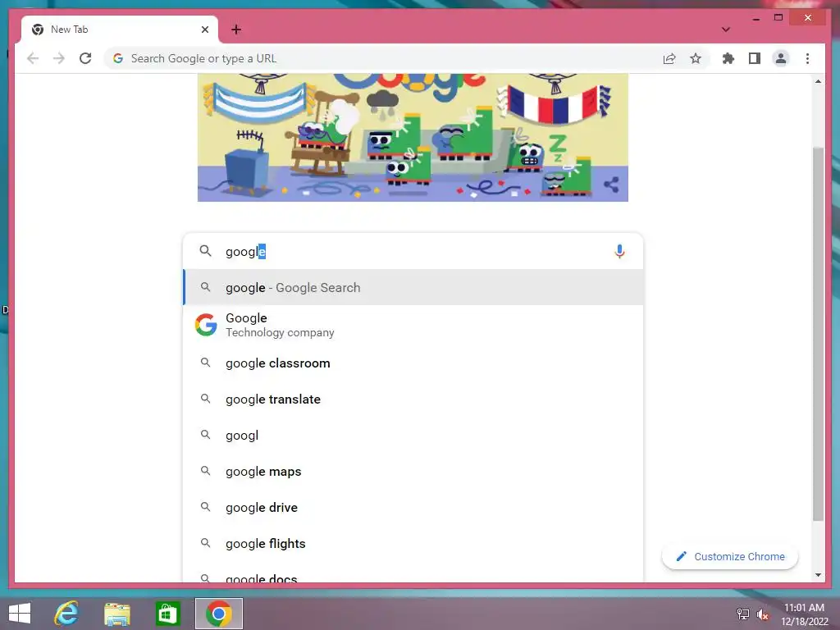Image resolution: width=840 pixels, height=630 pixels.
Task: Bookmark this tab with the star icon
Action: click(x=696, y=58)
